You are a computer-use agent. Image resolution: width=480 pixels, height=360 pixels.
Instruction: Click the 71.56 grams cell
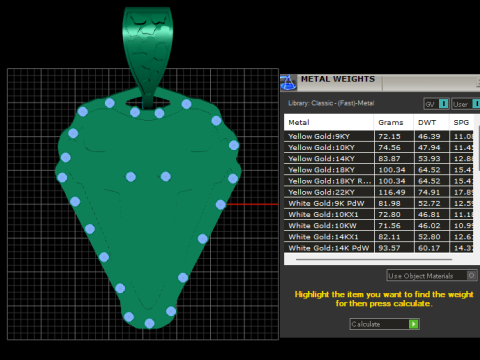tap(394, 225)
